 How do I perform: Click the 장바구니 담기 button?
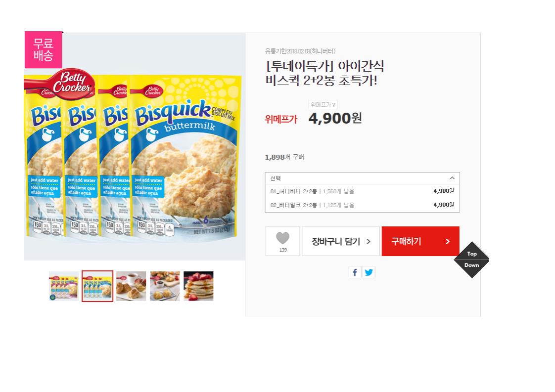[x=340, y=241]
